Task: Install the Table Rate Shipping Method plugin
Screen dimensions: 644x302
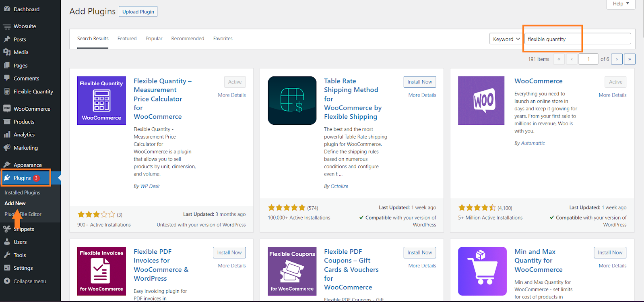Action: (419, 82)
